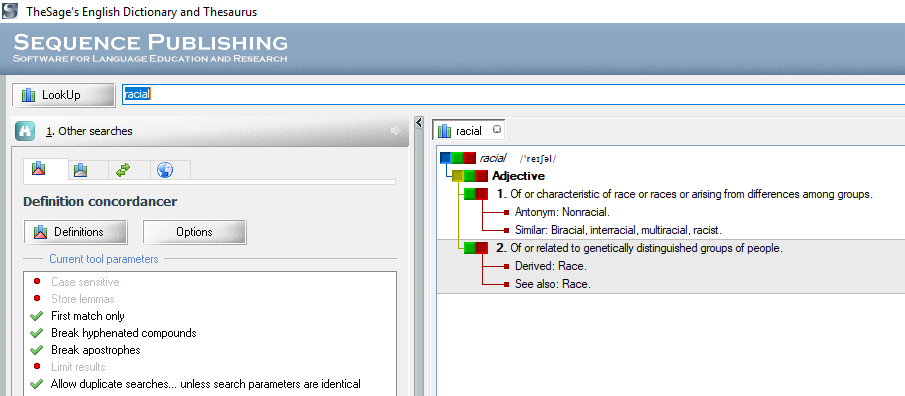Viewport: 905px width, 396px height.
Task: Click the colored blocks beside racial headword
Action: click(x=458, y=158)
